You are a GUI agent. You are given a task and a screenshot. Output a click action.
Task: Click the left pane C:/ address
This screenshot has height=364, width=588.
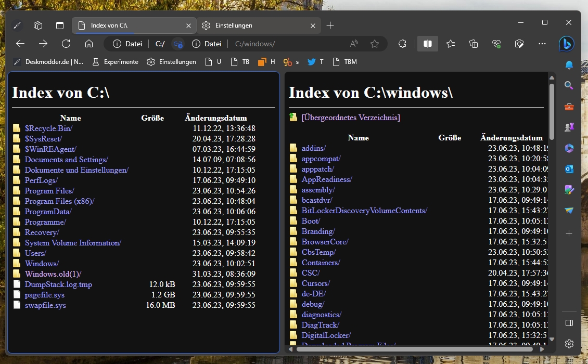coord(160,44)
